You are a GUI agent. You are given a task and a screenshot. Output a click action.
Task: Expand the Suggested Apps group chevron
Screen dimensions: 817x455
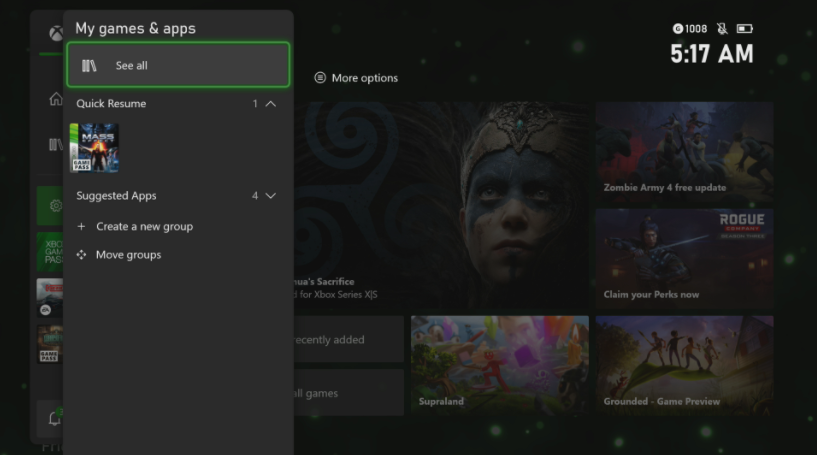tap(270, 196)
